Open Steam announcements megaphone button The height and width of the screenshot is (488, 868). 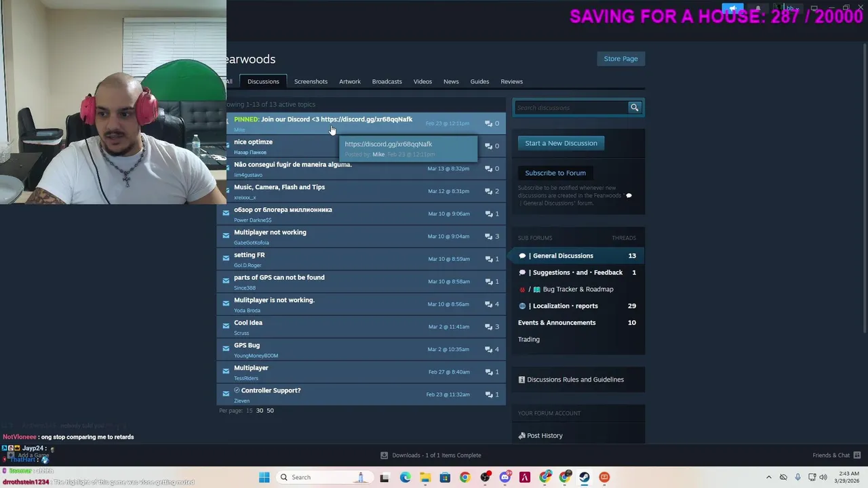coord(732,9)
